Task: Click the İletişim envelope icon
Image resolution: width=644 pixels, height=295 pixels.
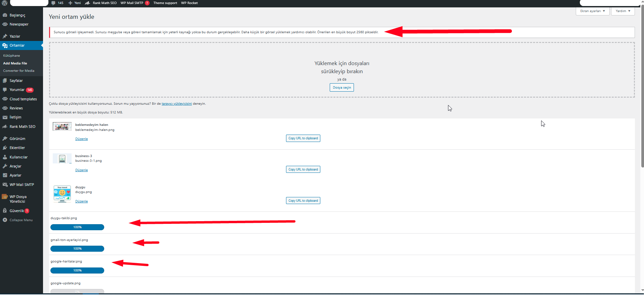Action: click(5, 117)
